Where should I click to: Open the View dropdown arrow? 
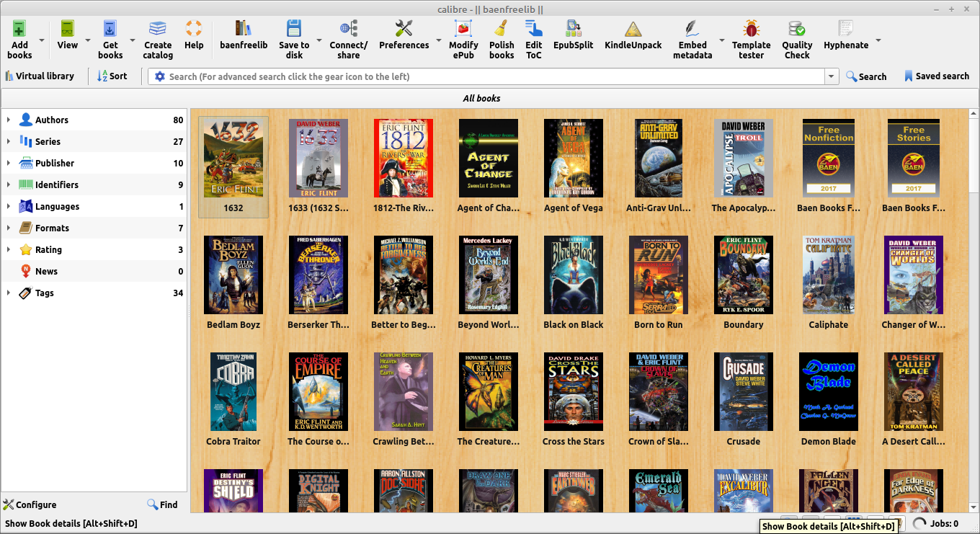pos(86,40)
